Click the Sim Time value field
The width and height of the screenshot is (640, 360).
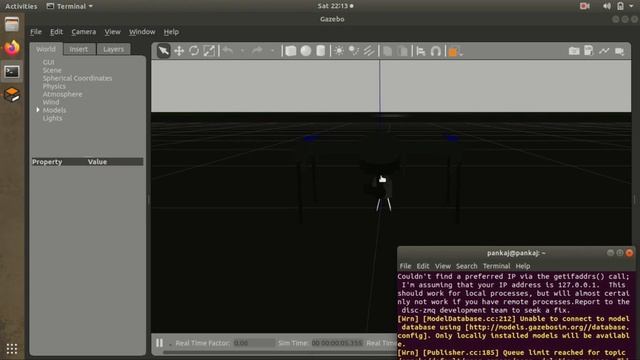coord(337,343)
